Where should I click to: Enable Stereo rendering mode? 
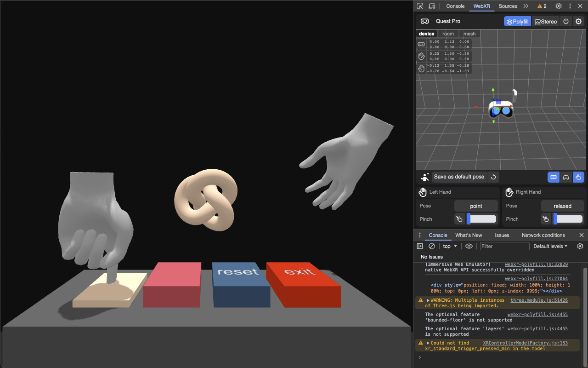point(546,21)
